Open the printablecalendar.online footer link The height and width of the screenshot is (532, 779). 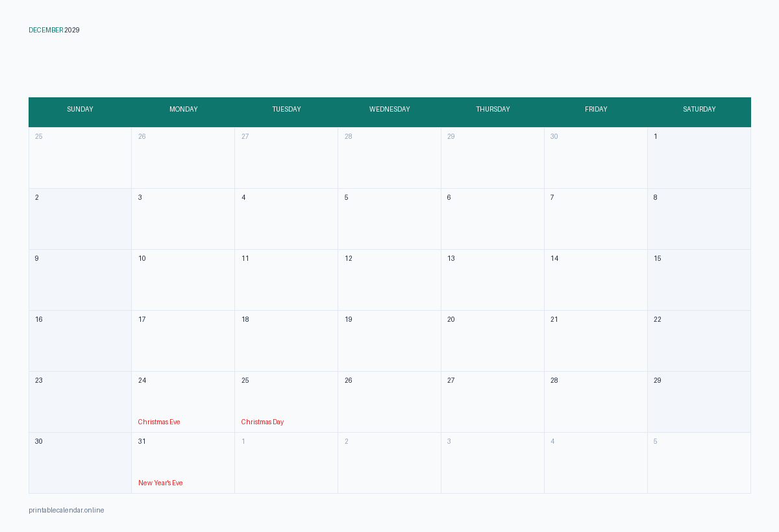tap(66, 510)
